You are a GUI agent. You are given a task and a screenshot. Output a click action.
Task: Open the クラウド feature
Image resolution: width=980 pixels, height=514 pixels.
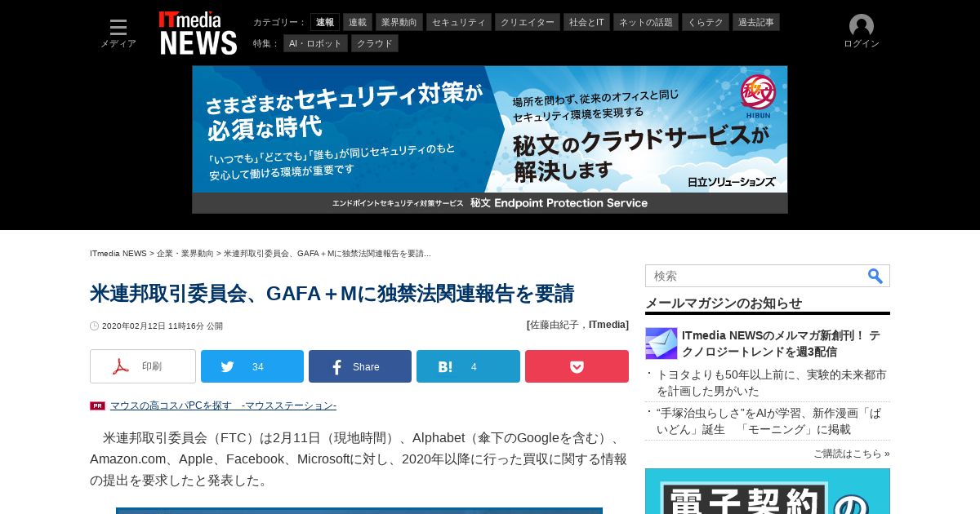(x=375, y=43)
